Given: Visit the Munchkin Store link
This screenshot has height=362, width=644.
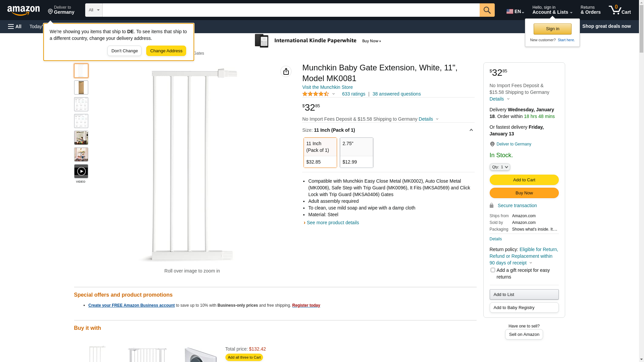Looking at the screenshot, I should click(x=327, y=87).
